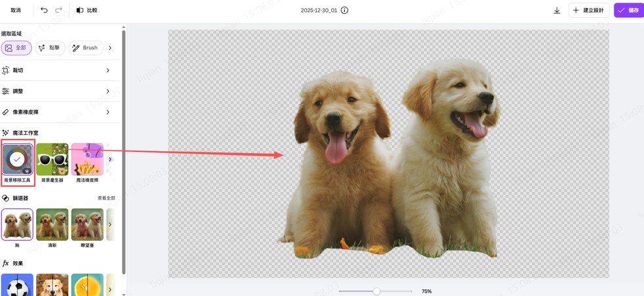Viewport: 644px width, 296px height.
Task: Click the redo arrow icon
Action: pyautogui.click(x=58, y=11)
